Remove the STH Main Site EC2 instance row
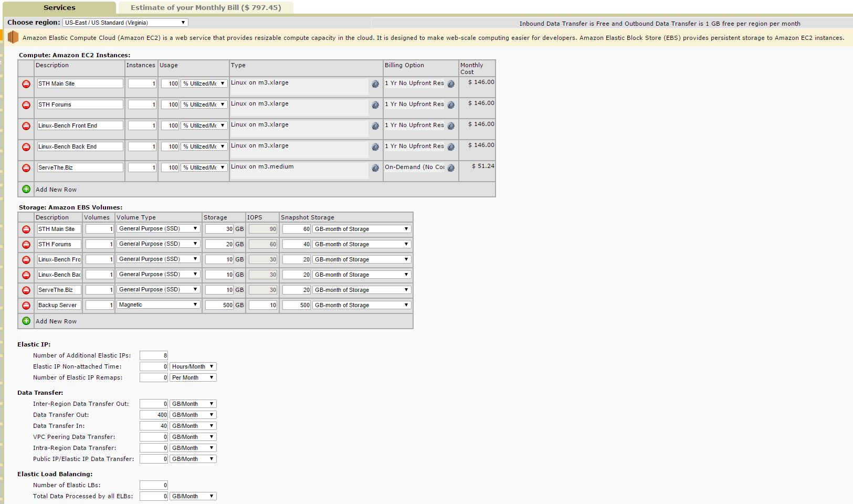 tap(26, 84)
